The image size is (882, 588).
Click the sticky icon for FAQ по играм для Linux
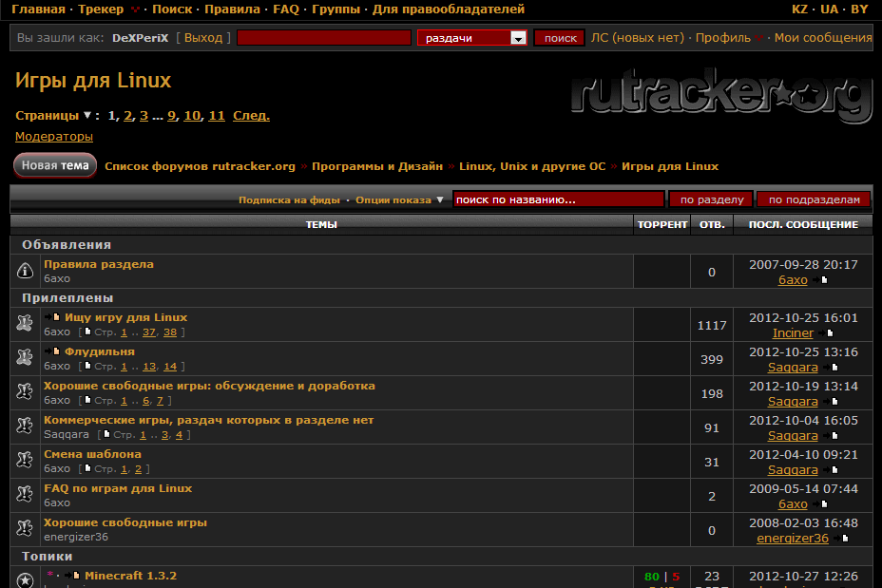click(x=24, y=494)
